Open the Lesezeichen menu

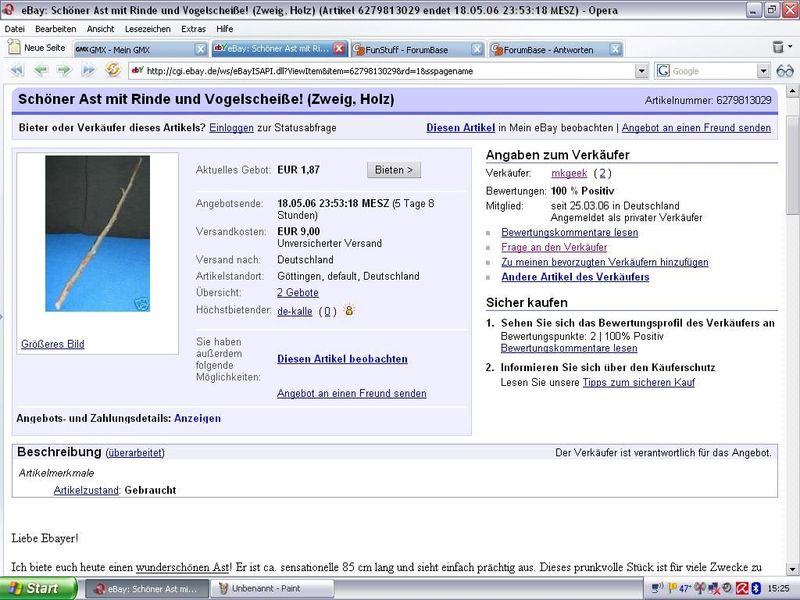click(x=148, y=29)
